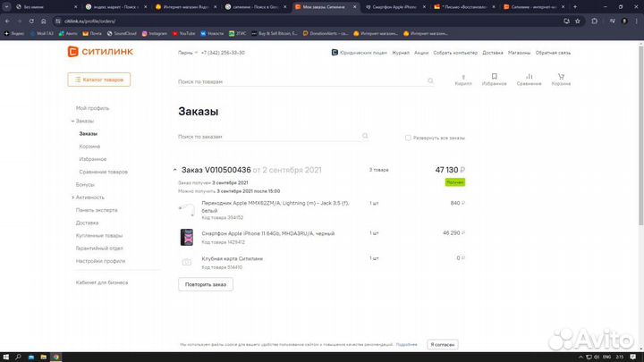Screen dimensions: 644x362
Task: Toggle Развернуть все заказы checkbox
Action: pos(408,138)
